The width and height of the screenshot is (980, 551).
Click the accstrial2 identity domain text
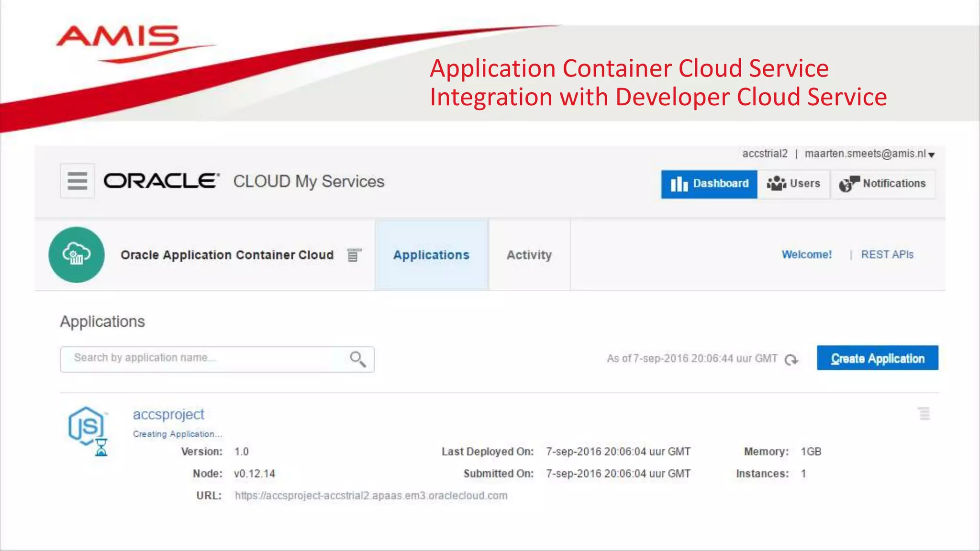pos(765,154)
